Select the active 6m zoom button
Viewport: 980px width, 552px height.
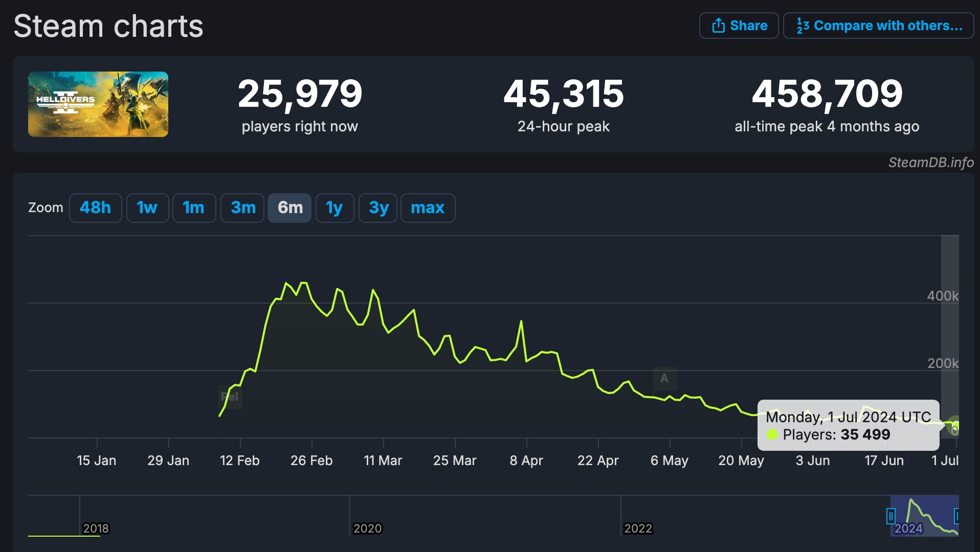pyautogui.click(x=289, y=208)
